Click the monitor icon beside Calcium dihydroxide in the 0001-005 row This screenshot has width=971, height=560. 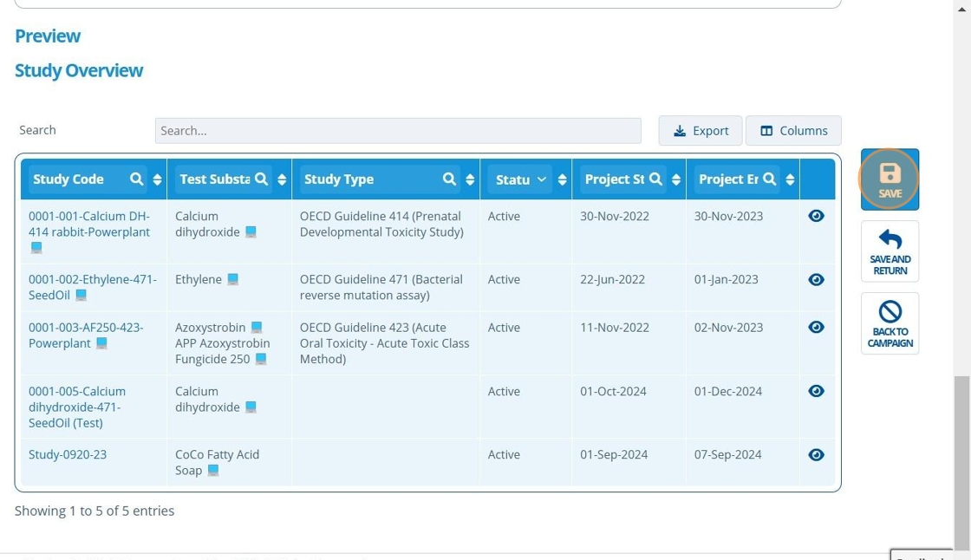[251, 407]
